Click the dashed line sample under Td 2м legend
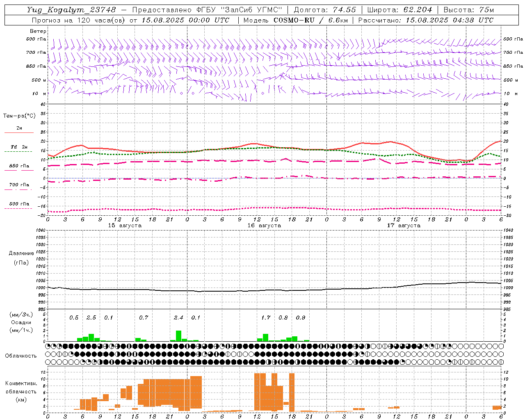The image size is (525, 420). click(x=18, y=152)
